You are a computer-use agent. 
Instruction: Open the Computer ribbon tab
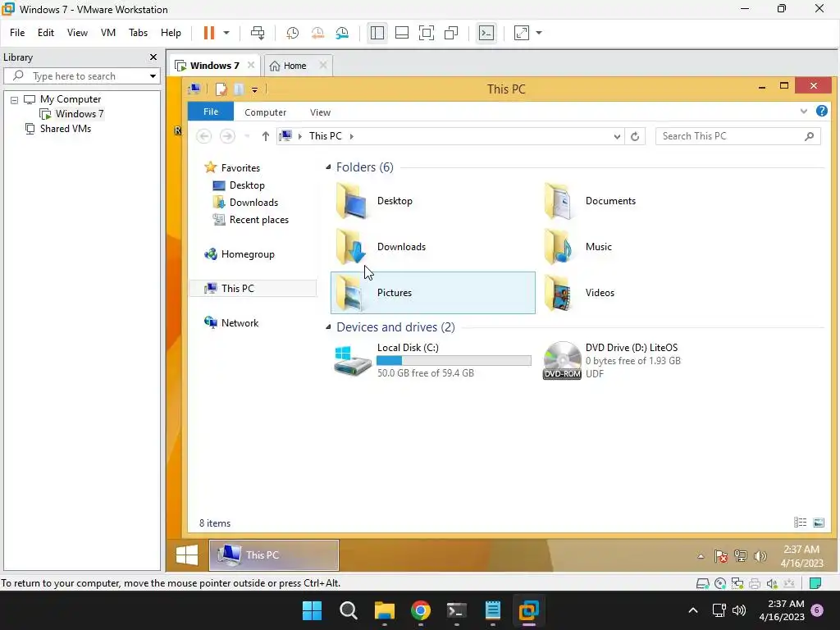[265, 112]
